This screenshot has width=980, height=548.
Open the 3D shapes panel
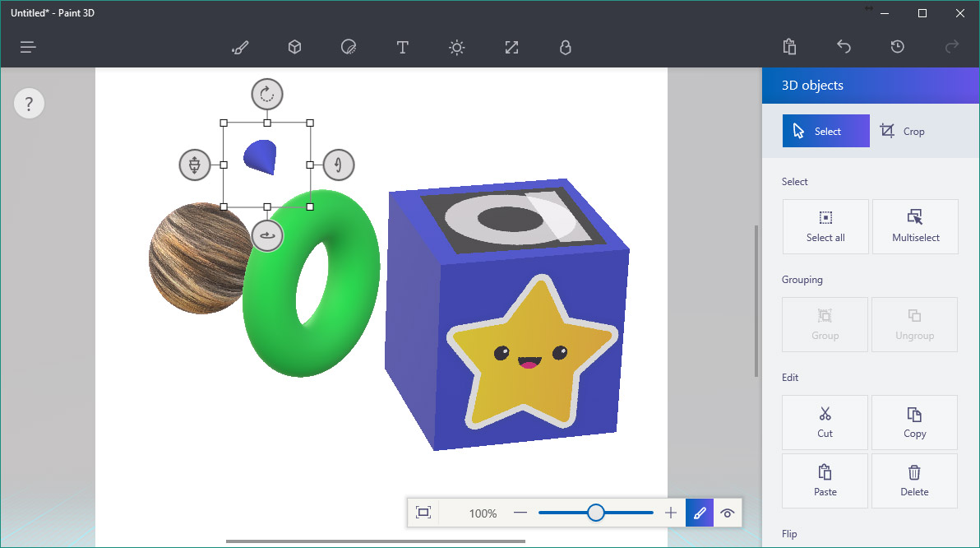(294, 47)
